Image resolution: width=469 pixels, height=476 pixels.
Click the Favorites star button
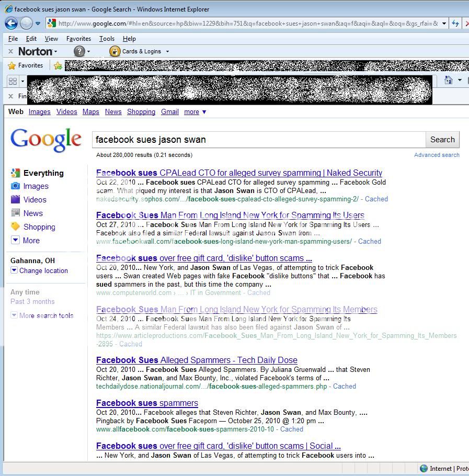[x=26, y=65]
